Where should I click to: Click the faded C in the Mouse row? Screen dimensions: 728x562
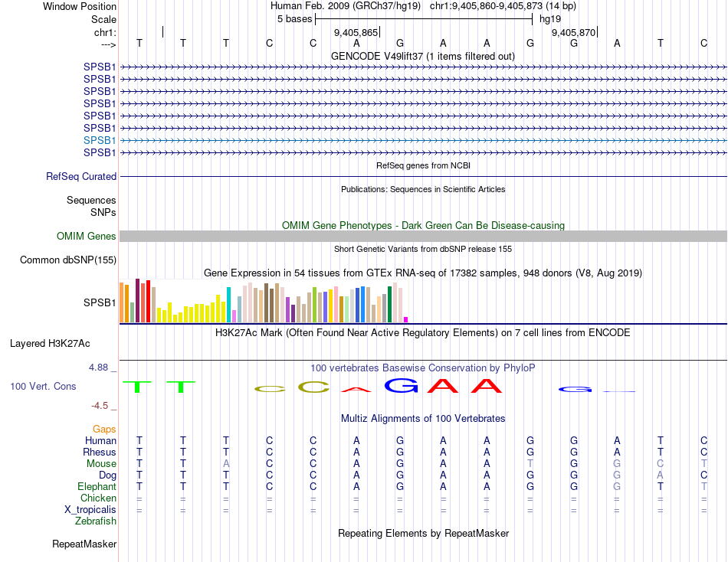click(661, 464)
